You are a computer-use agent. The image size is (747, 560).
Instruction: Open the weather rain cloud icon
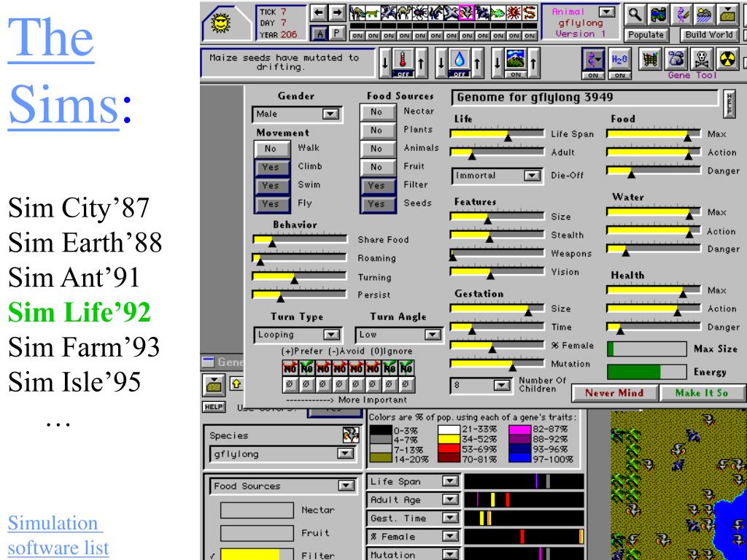point(705,15)
